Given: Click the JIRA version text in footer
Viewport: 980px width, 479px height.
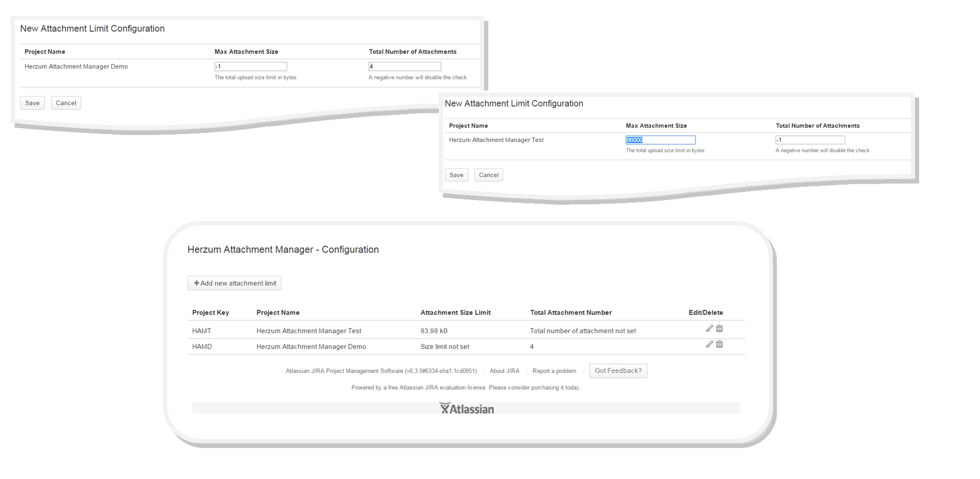Looking at the screenshot, I should tap(381, 371).
